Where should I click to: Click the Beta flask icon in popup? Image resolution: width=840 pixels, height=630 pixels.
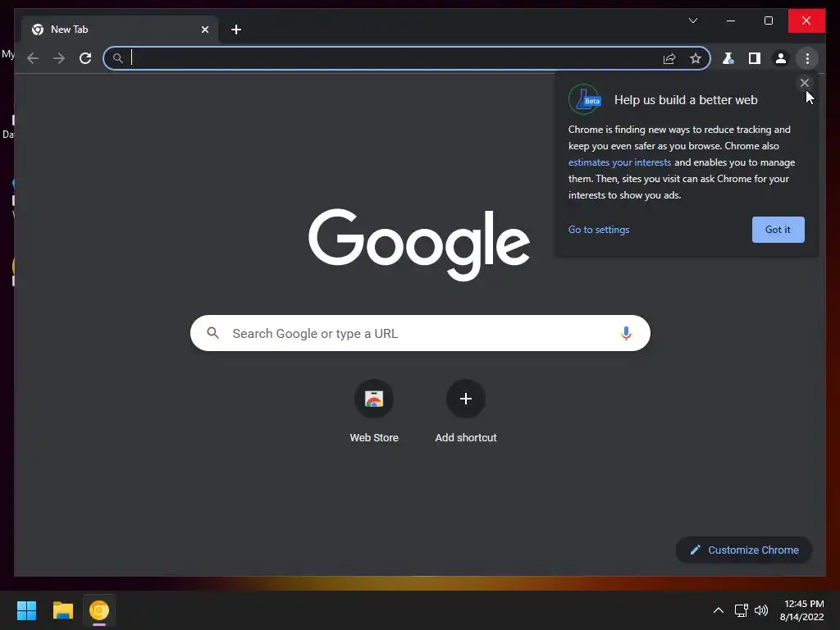584,99
